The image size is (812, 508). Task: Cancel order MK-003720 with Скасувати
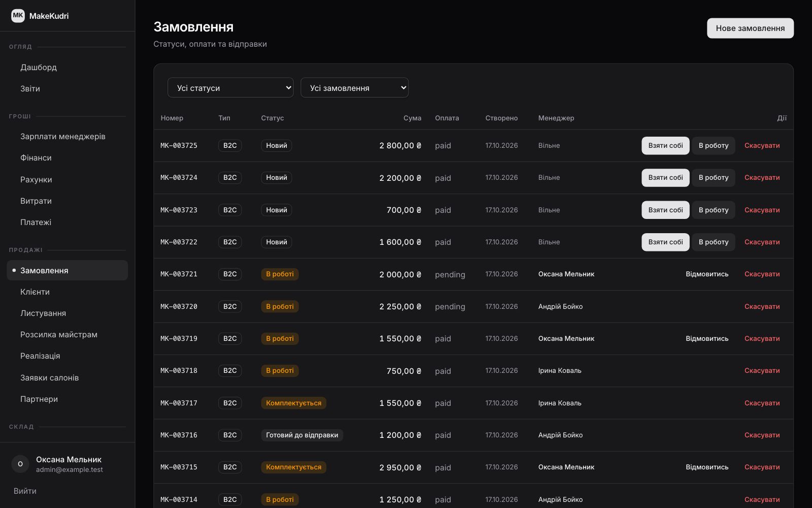[762, 306]
